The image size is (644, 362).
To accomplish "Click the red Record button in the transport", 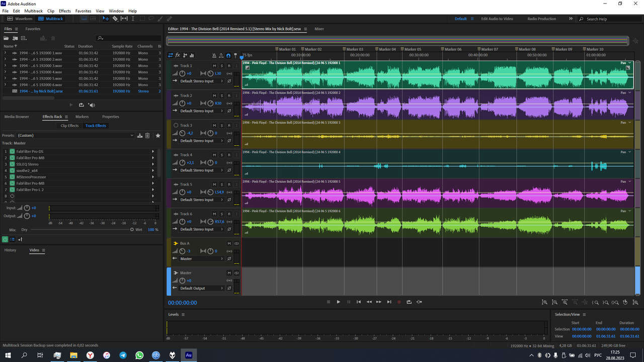I will pyautogui.click(x=399, y=302).
